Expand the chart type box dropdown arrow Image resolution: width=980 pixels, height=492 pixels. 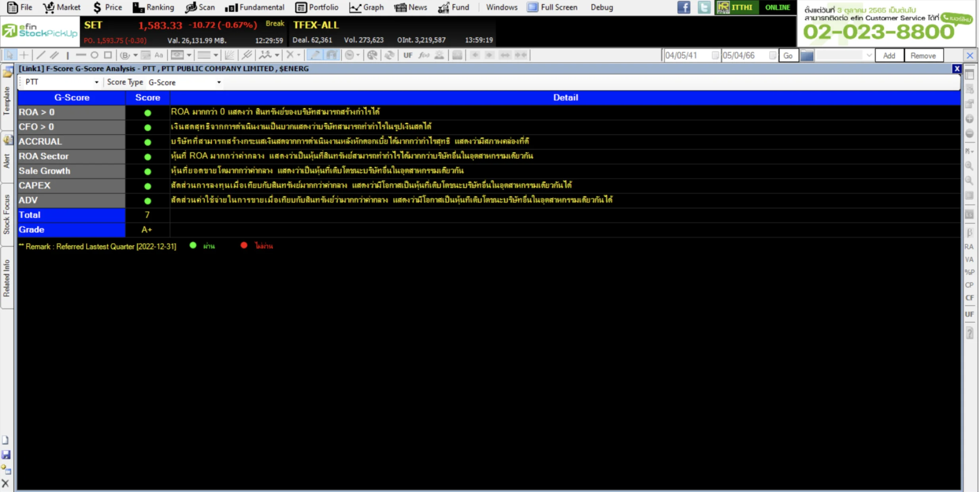click(189, 55)
